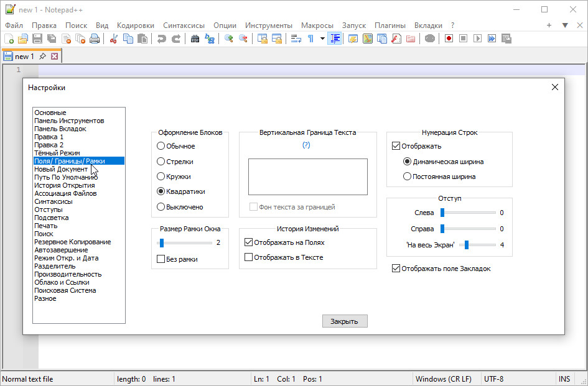
Task: Select the 'Стрелки' radio button
Action: (161, 161)
